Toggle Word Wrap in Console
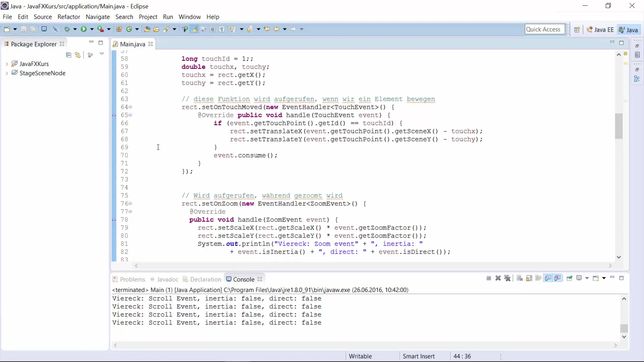Viewport: 644px width, 362px height. click(x=538, y=278)
